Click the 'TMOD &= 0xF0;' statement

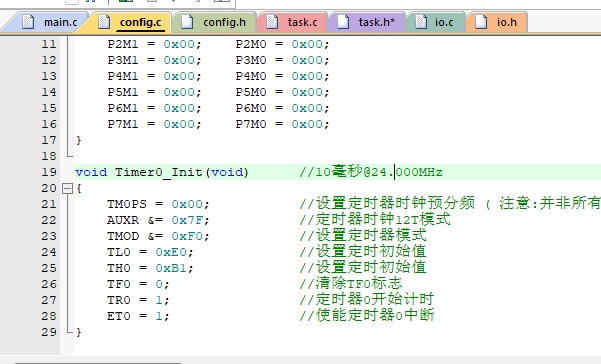click(x=158, y=236)
